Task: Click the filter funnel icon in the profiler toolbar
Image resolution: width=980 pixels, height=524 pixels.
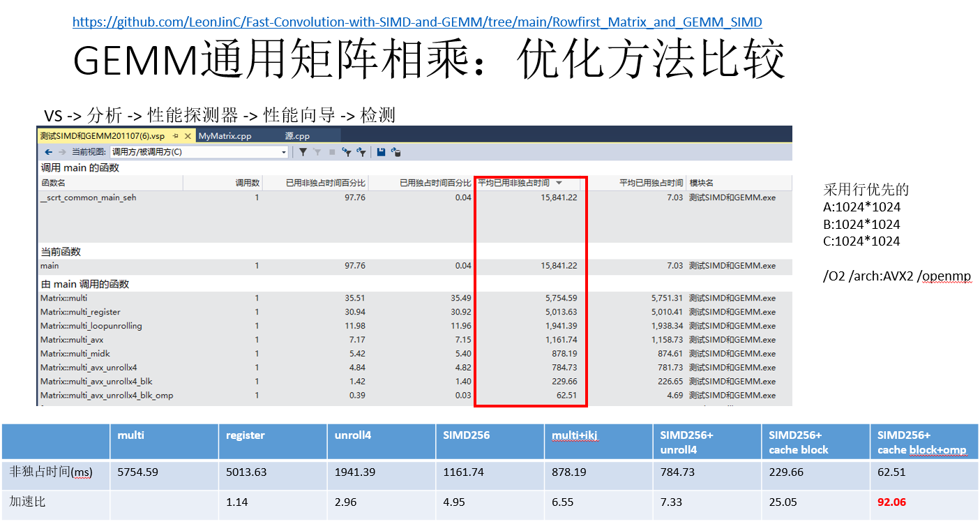Action: 303,152
